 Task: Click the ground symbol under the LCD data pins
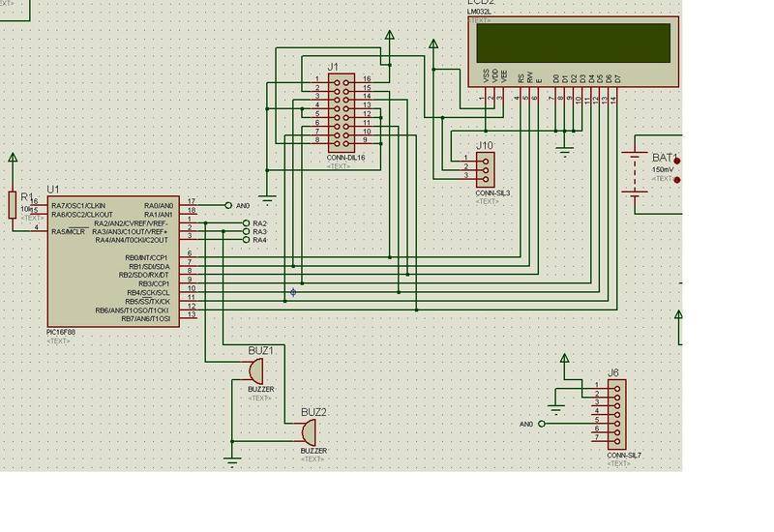tap(564, 151)
